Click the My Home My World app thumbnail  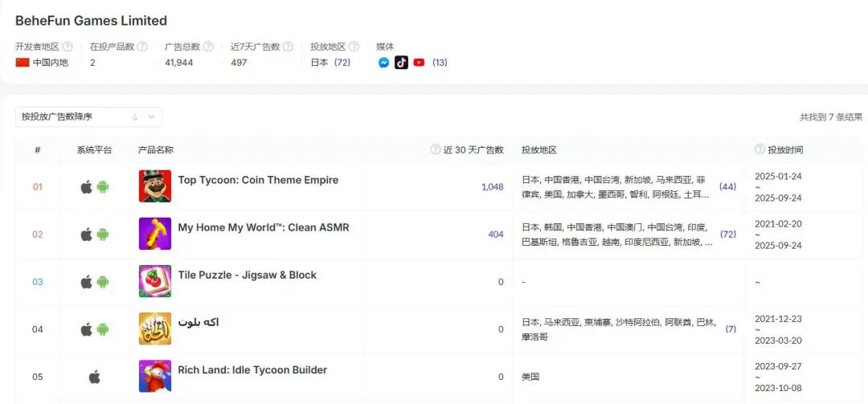[155, 234]
